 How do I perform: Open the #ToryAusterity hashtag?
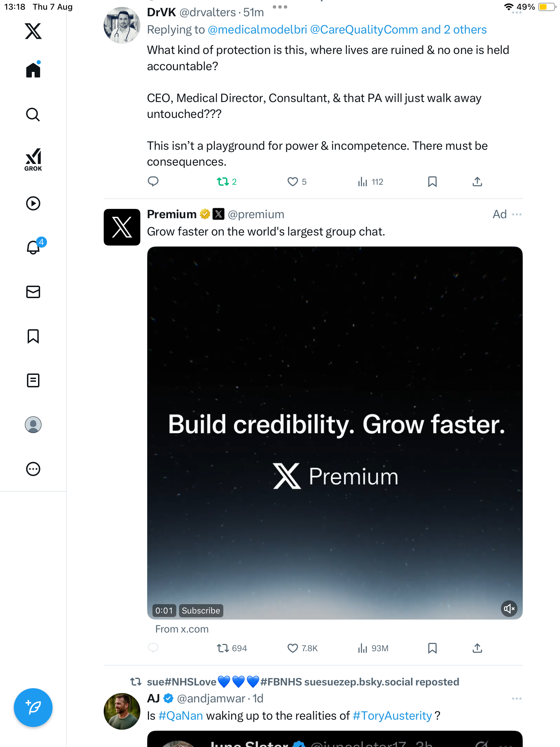click(x=392, y=716)
